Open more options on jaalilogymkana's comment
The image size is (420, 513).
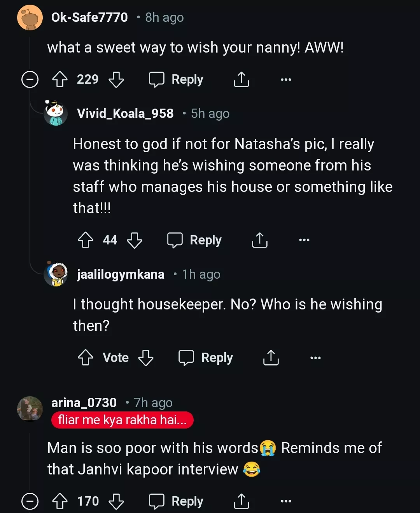(x=315, y=358)
